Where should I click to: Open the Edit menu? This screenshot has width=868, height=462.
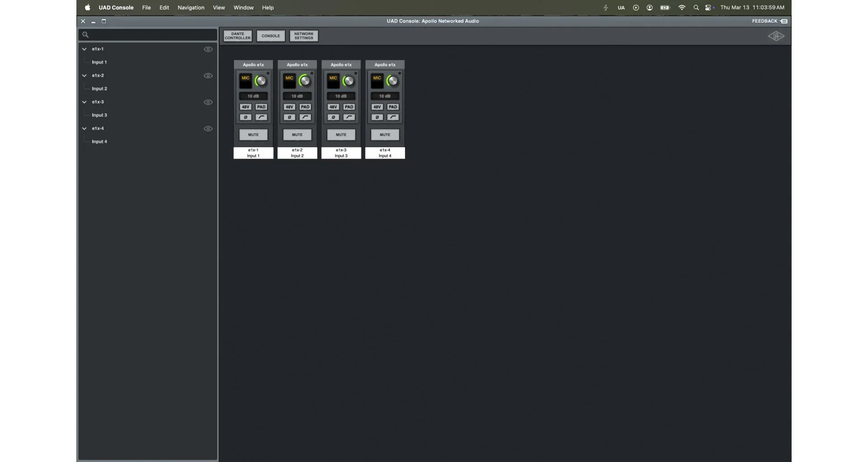(x=164, y=8)
